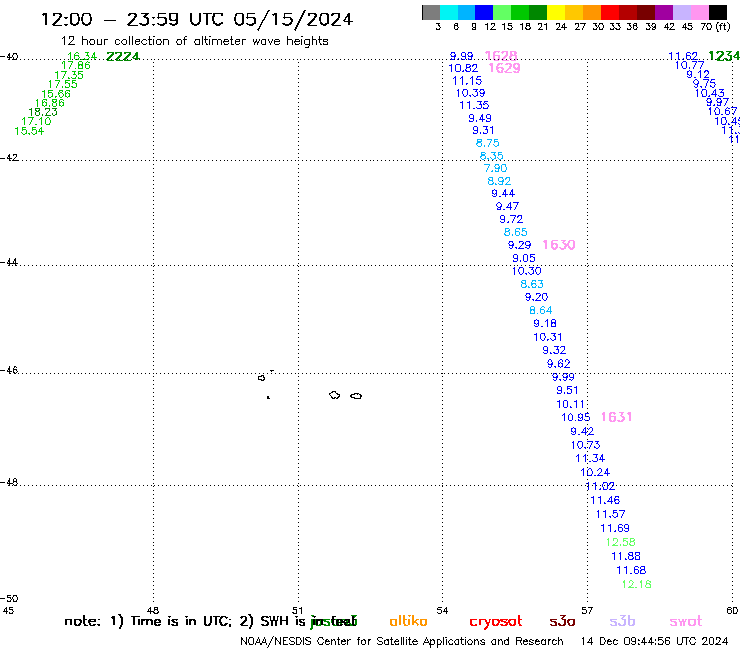
Task: Select the longitude axis label '48'
Action: (x=153, y=611)
